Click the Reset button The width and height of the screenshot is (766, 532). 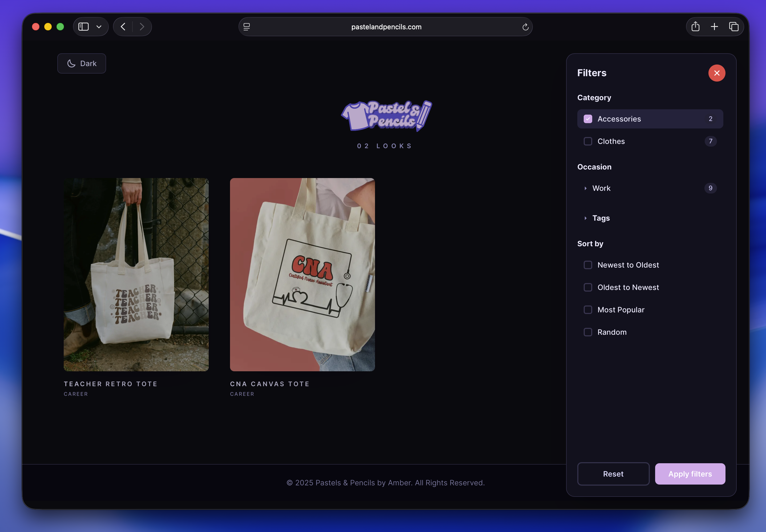point(613,474)
